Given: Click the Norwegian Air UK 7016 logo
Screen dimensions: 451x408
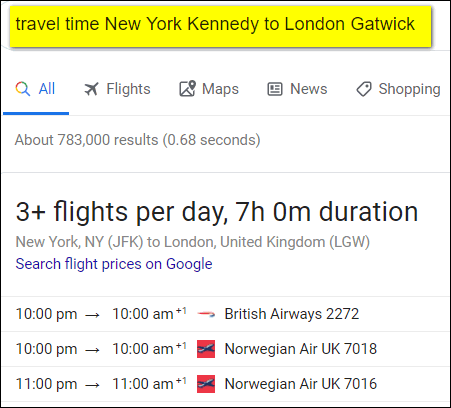Looking at the screenshot, I should pyautogui.click(x=206, y=384).
